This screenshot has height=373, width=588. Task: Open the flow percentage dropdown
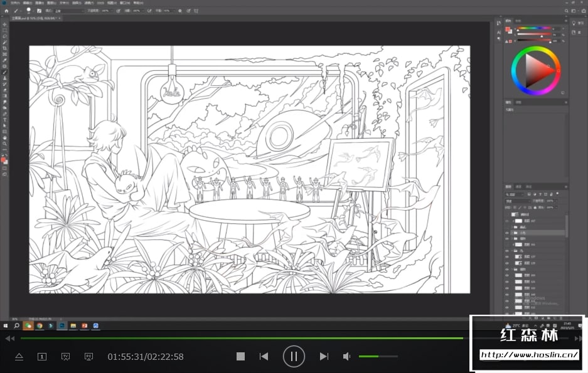(x=138, y=11)
